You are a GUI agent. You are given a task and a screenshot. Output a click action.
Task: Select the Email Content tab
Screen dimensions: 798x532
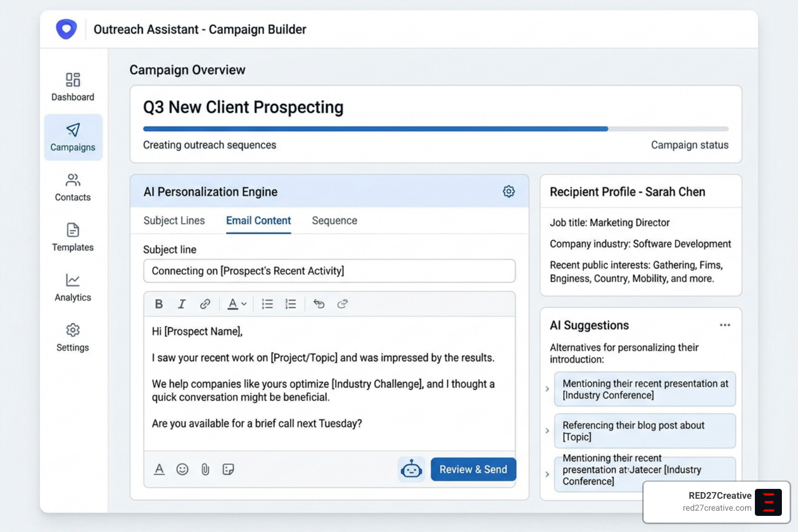(258, 220)
